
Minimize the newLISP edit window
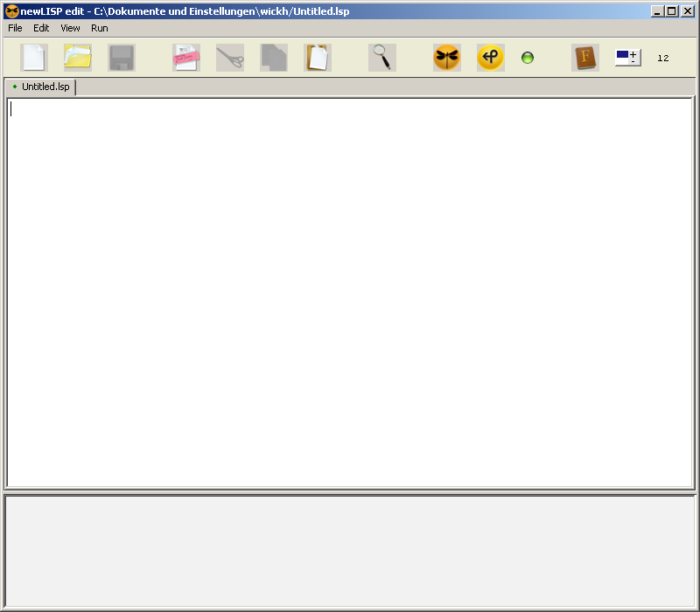[x=656, y=11]
